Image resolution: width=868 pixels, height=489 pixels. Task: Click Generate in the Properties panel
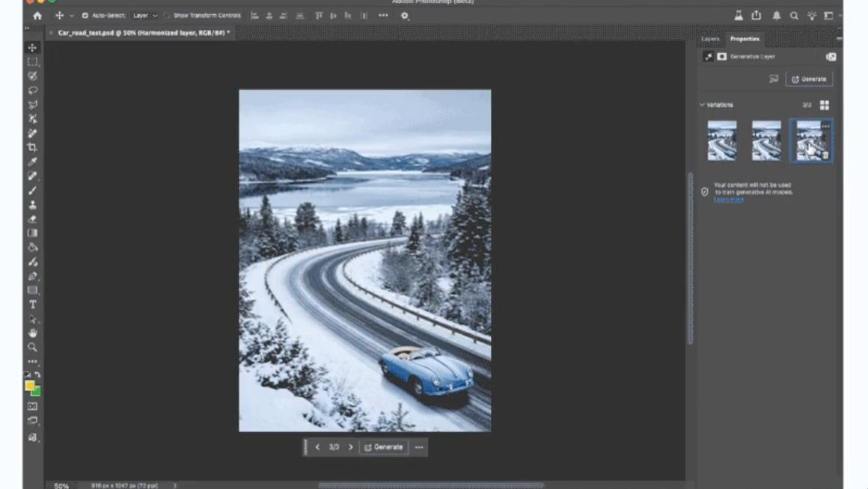tap(809, 79)
